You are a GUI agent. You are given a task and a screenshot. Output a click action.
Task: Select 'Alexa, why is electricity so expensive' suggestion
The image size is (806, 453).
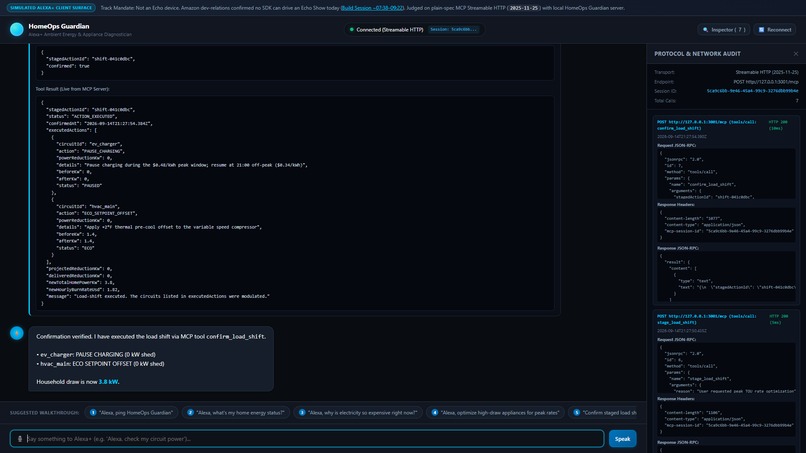click(x=358, y=412)
